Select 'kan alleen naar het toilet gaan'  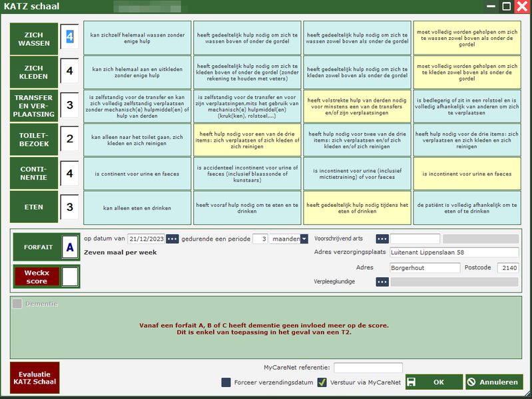click(x=137, y=140)
